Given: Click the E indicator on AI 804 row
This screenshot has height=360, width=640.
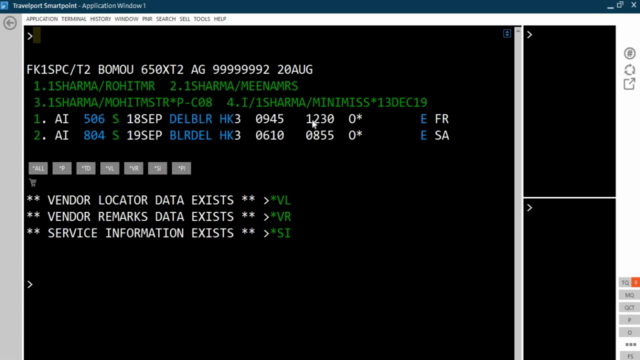Looking at the screenshot, I should (423, 135).
